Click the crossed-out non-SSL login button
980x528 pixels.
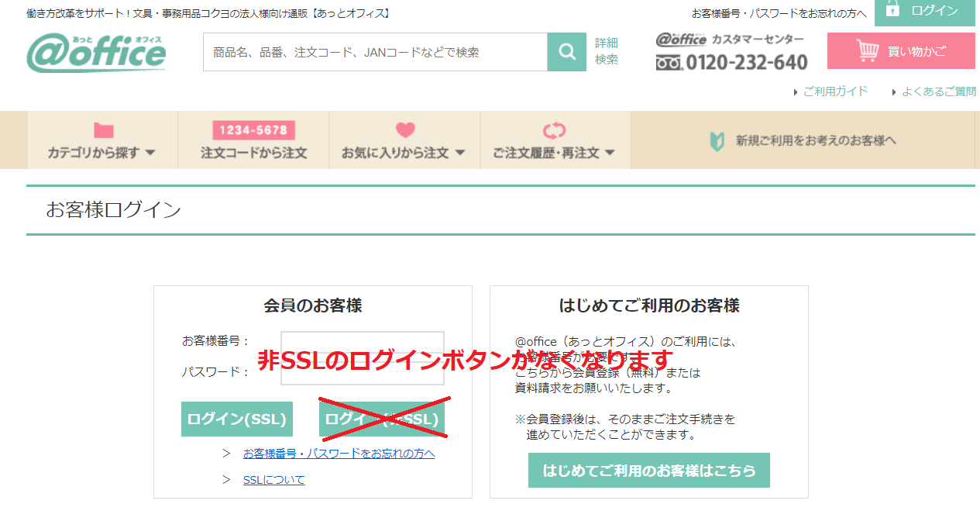pyautogui.click(x=382, y=419)
